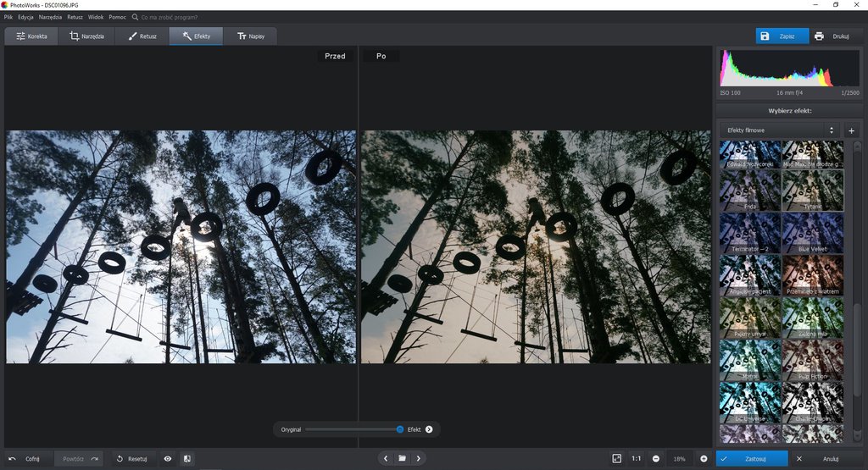The image size is (868, 470).
Task: Choose the Titanic film effect
Action: [813, 191]
